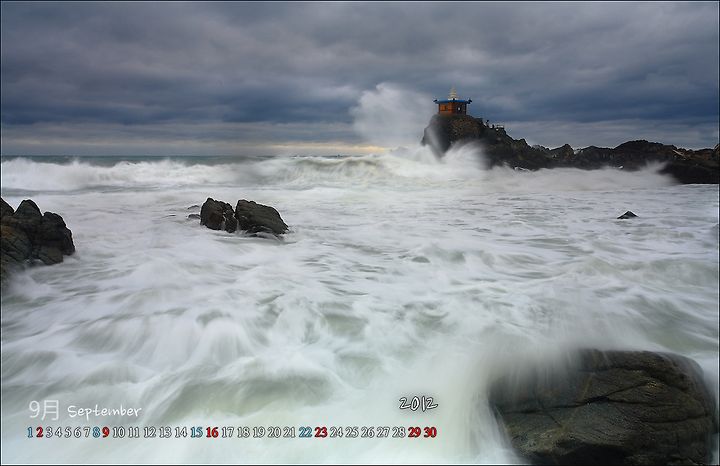Select the red calendar date 30
This screenshot has height=466, width=720.
click(430, 432)
